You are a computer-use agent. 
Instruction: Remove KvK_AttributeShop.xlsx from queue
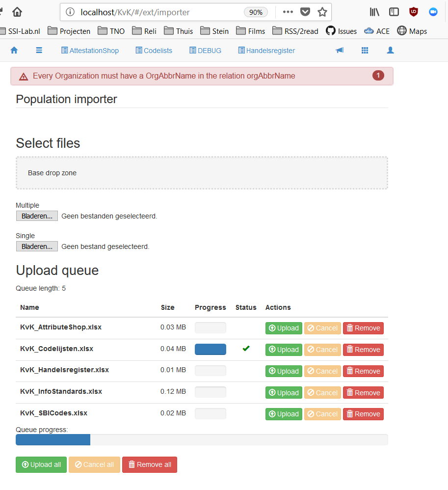click(363, 328)
